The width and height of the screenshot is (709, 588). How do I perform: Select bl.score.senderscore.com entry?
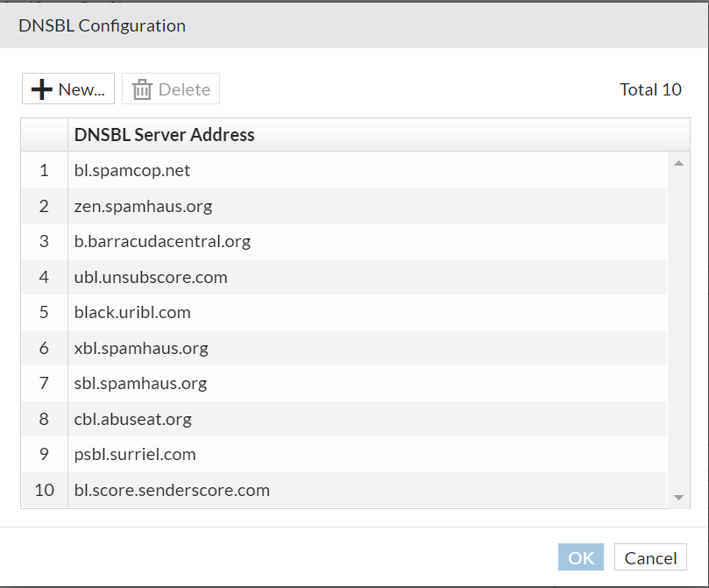[172, 491]
